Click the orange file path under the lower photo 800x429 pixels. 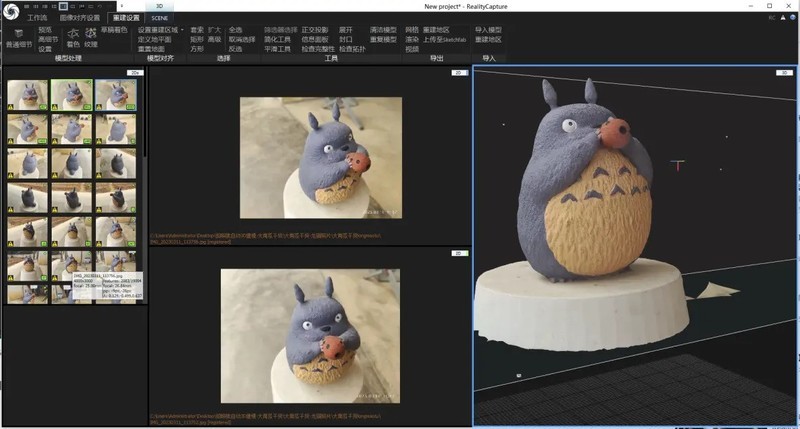(x=265, y=419)
